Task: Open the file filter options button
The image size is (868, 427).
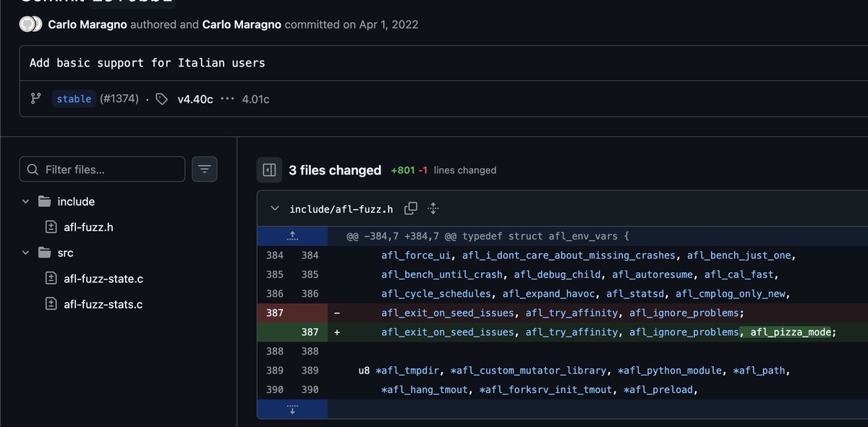Action: (205, 169)
